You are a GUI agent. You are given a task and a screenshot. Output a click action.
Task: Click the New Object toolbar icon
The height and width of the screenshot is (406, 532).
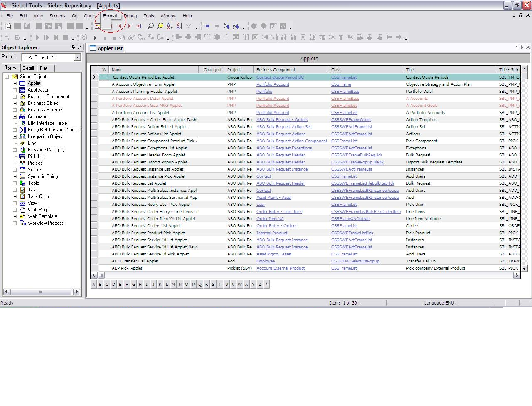(8, 26)
